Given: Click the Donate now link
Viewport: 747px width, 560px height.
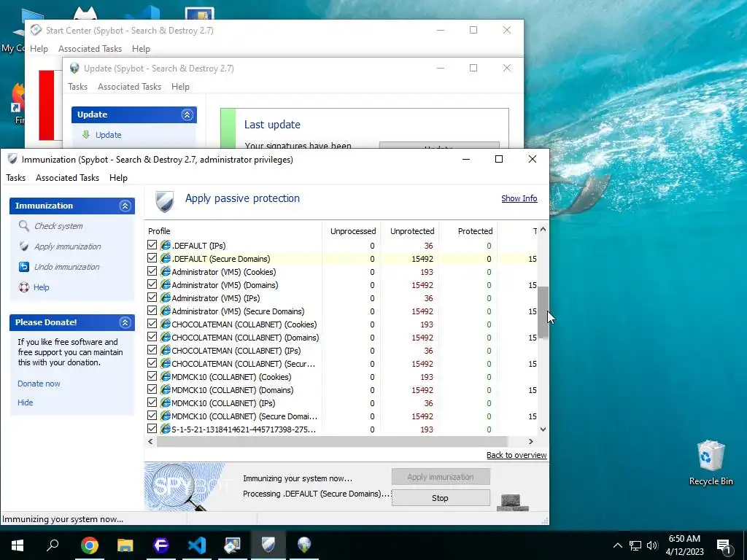Looking at the screenshot, I should 39,384.
